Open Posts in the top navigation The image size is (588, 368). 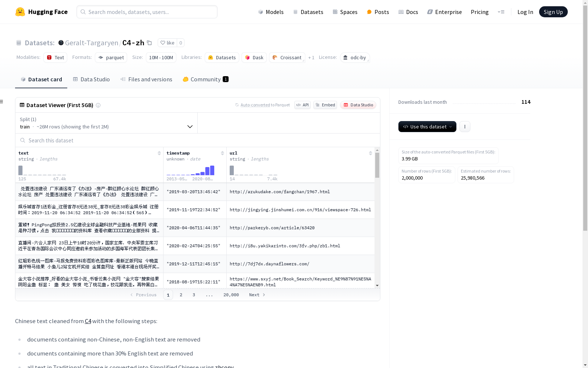[x=378, y=12]
